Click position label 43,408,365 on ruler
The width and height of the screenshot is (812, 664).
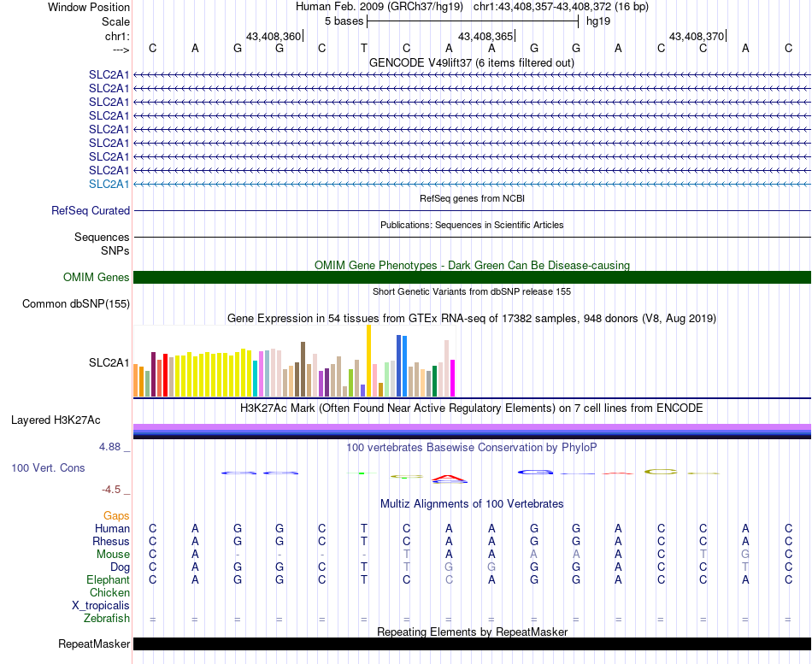(x=485, y=36)
